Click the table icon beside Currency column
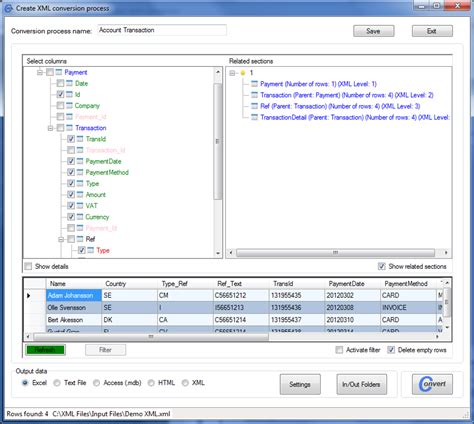Screen dimensions: 474x424 click(80, 217)
